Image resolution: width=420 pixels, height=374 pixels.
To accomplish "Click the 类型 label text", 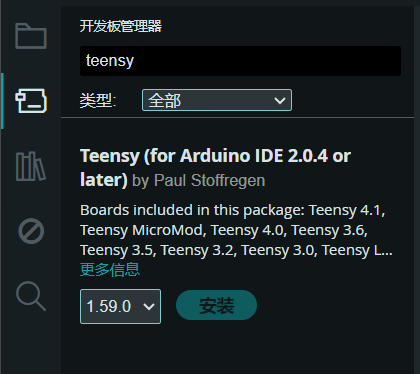I will click(98, 100).
